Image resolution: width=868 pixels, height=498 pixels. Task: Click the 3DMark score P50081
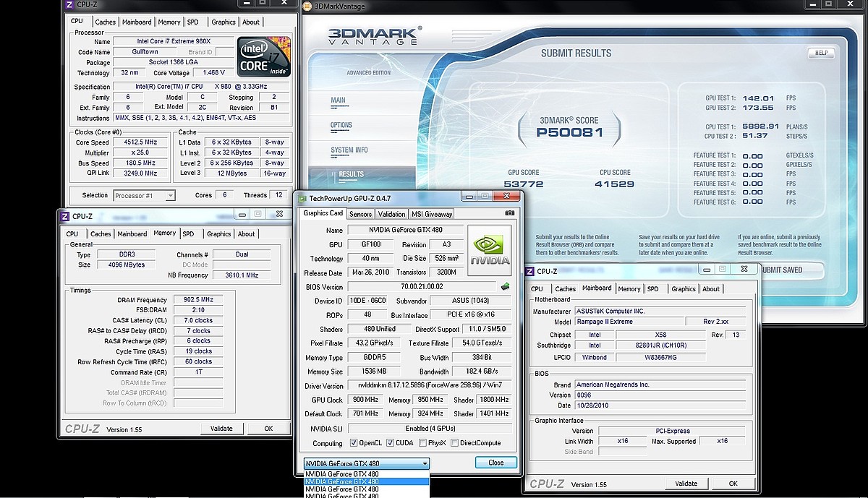click(x=571, y=133)
